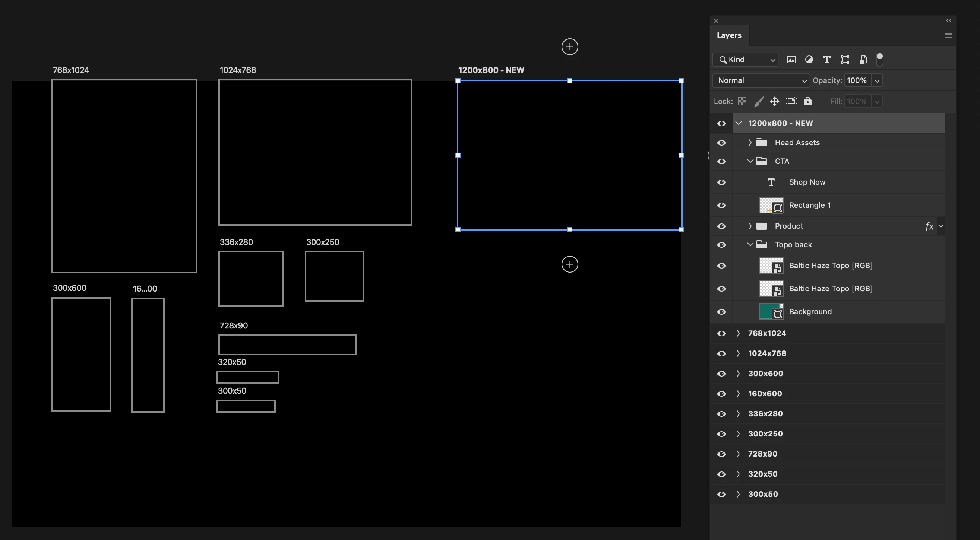Filter for adjustment layers icon
This screenshot has height=540, width=980.
pyautogui.click(x=809, y=60)
